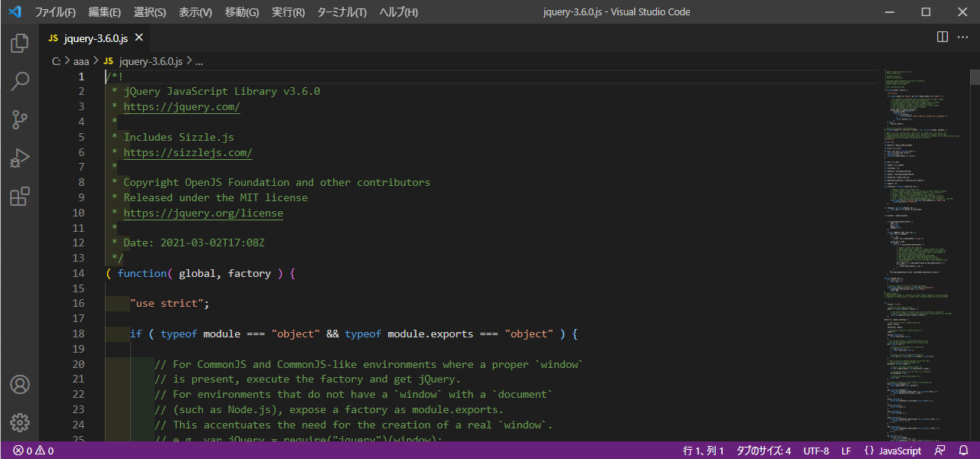The image size is (980, 459).
Task: Change file encoding UTF-8 in status bar
Action: point(816,451)
